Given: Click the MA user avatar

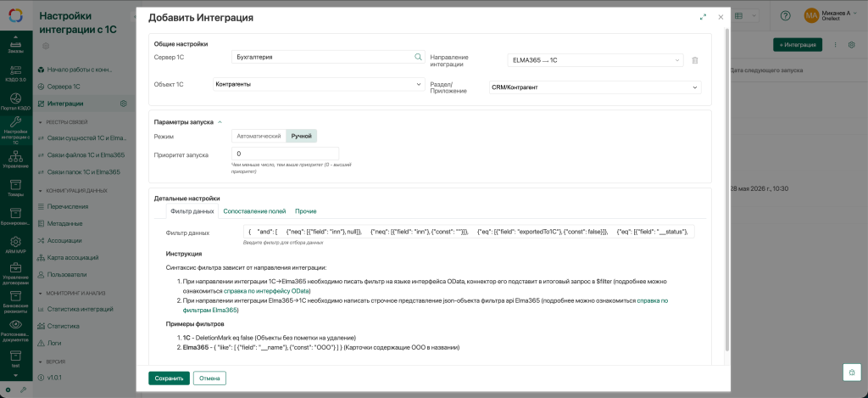Looking at the screenshot, I should (811, 16).
